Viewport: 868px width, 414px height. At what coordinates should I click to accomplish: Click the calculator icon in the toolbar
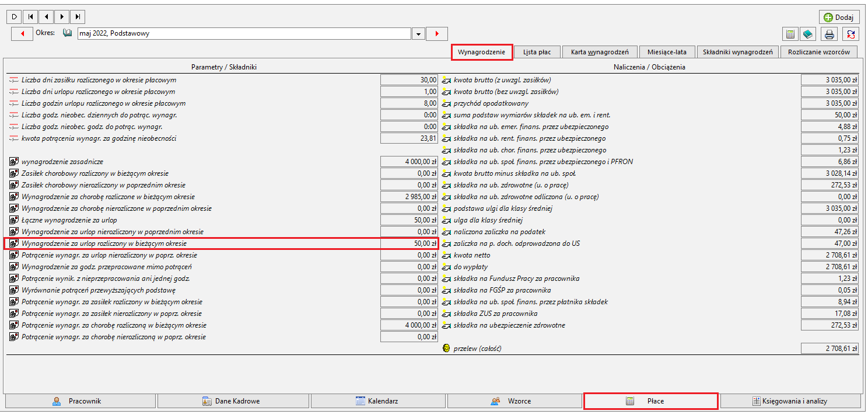point(790,34)
